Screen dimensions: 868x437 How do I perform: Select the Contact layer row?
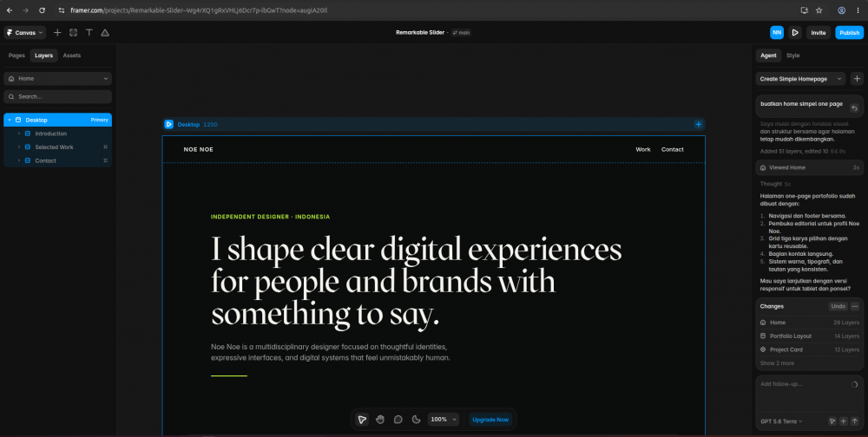(57, 160)
